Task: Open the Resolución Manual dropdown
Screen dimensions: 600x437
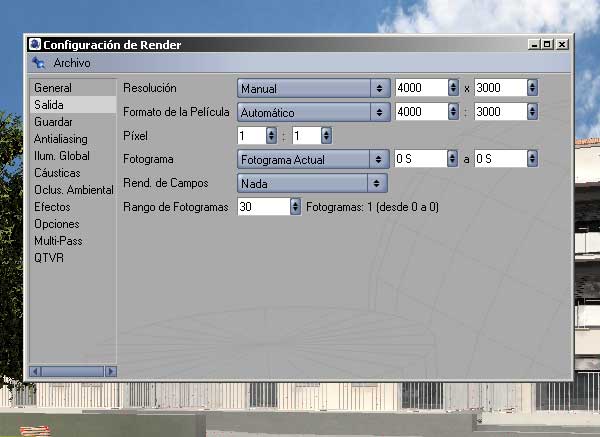Action: [313, 88]
